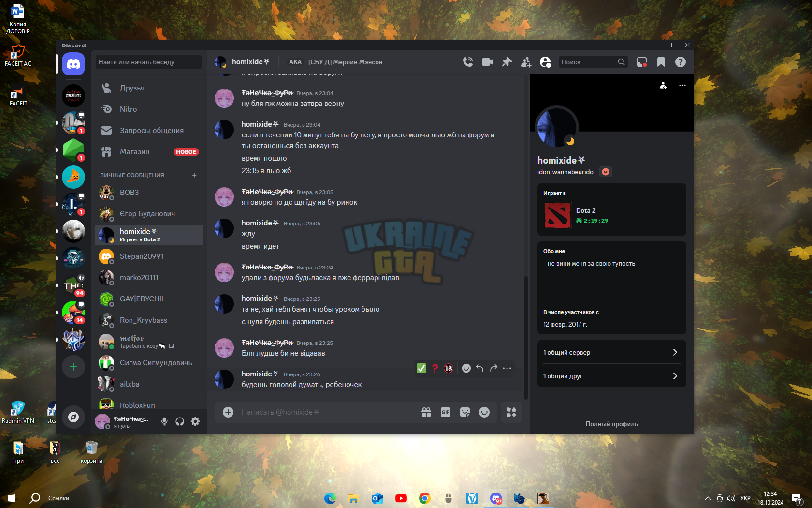Open the Друзья friends tab

click(x=149, y=88)
